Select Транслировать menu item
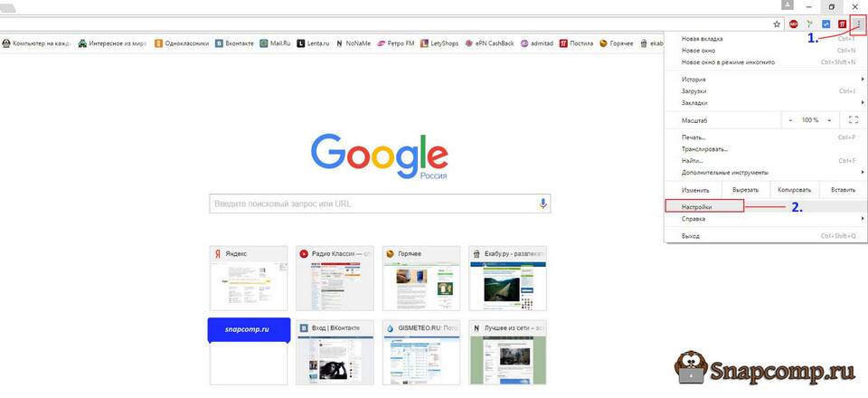The image size is (868, 398). (766, 149)
